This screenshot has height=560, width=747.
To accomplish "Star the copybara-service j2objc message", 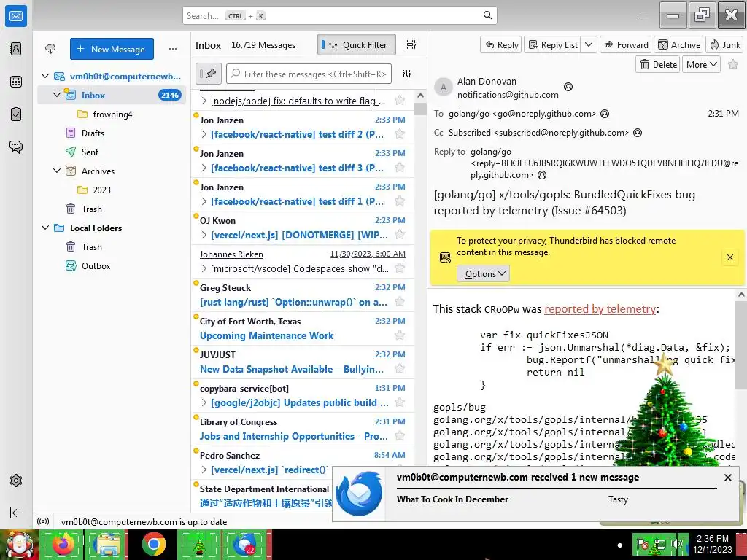I will [x=400, y=402].
